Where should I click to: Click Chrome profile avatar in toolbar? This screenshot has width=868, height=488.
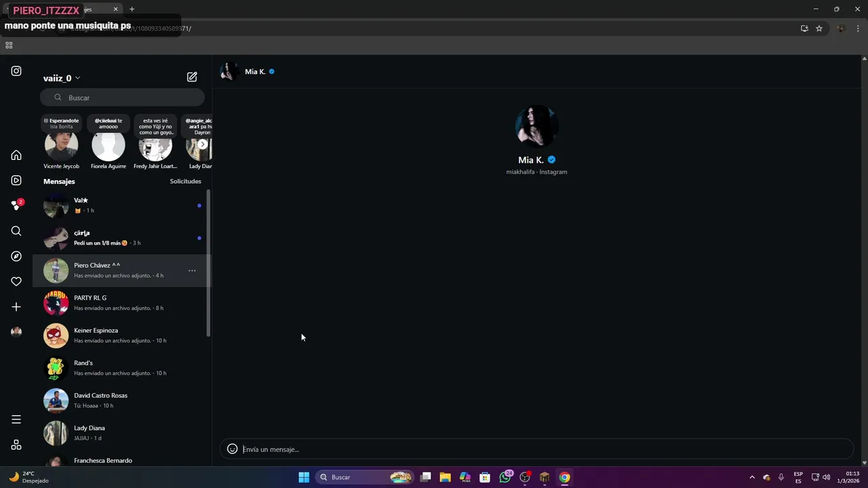click(x=842, y=28)
